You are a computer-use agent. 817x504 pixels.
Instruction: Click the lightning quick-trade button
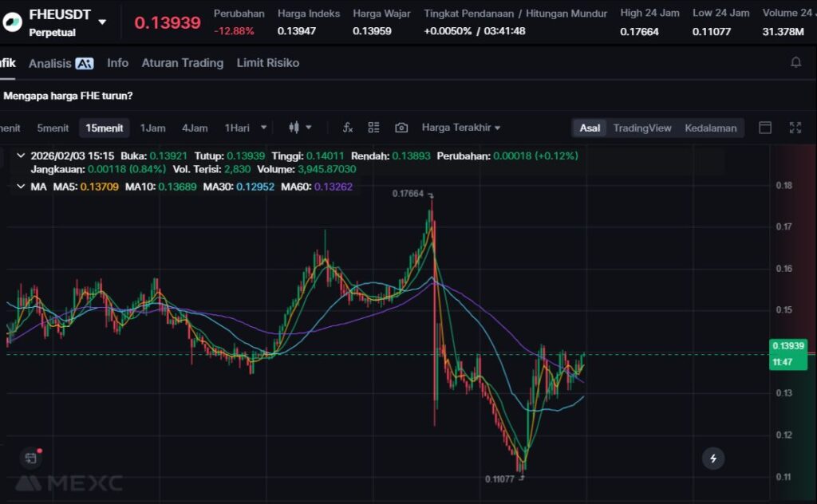(x=712, y=459)
